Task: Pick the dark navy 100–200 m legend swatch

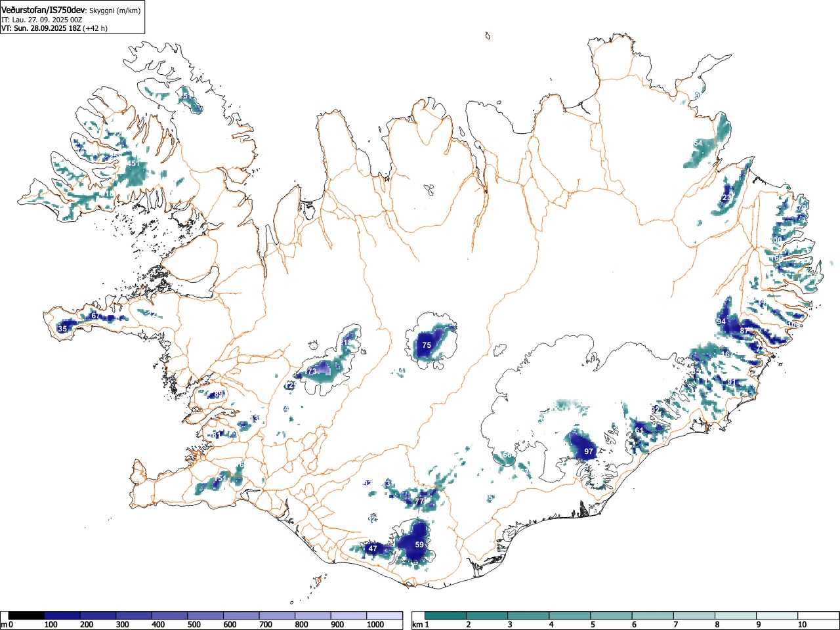Action: pyautogui.click(x=62, y=616)
